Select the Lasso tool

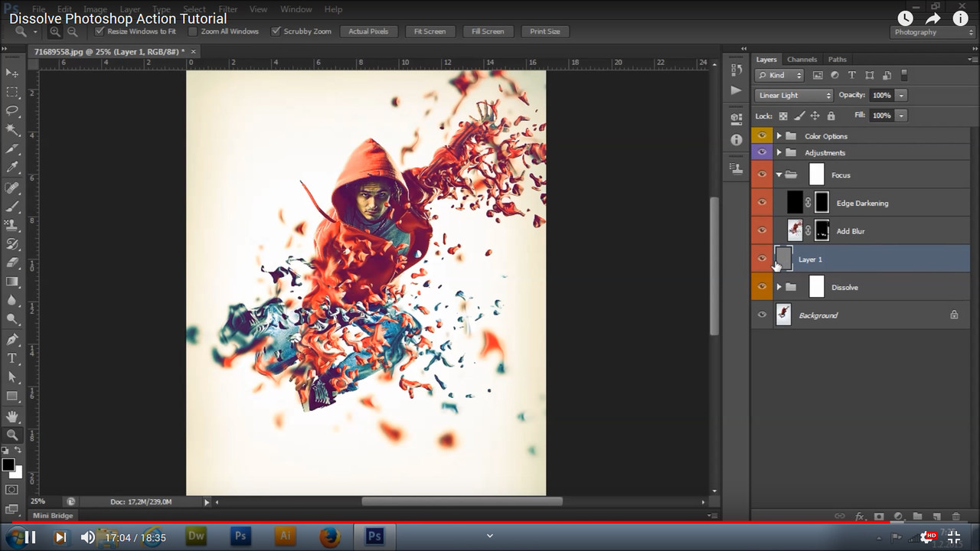pyautogui.click(x=12, y=111)
